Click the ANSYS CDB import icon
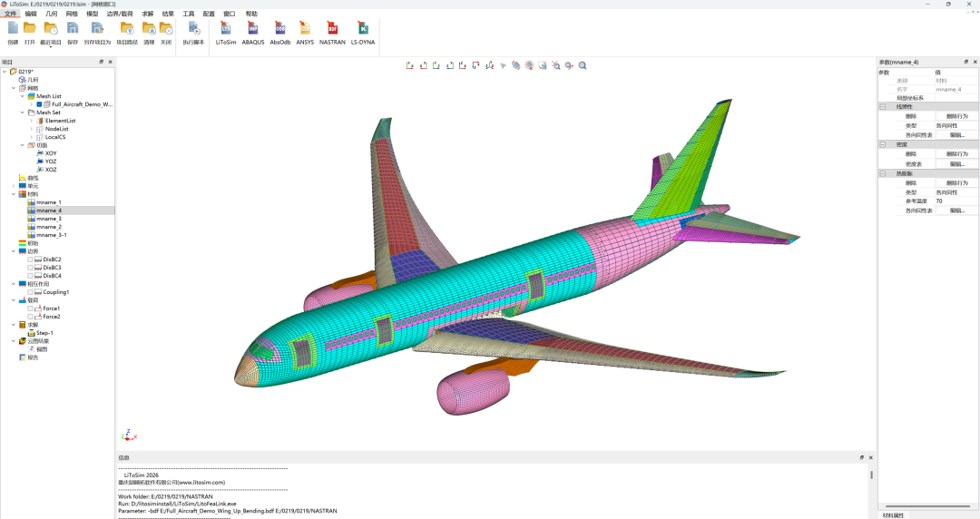 coord(305,29)
